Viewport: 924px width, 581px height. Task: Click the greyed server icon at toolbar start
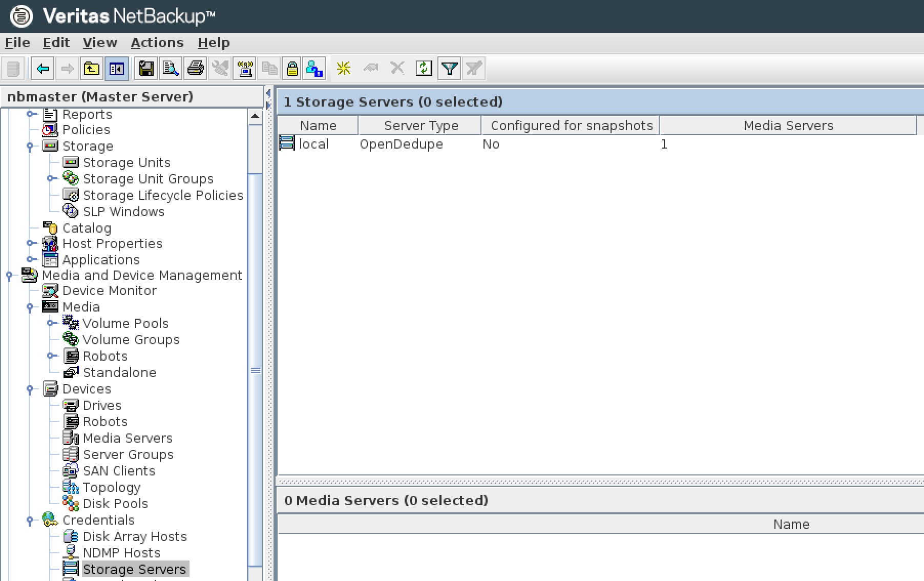point(13,68)
